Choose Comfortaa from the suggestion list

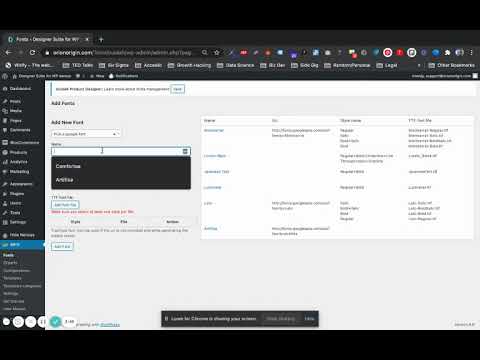68,166
